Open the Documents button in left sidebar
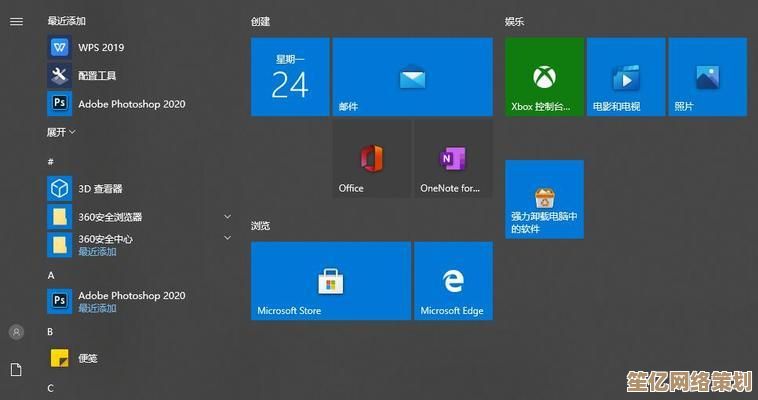The width and height of the screenshot is (758, 400). click(16, 369)
